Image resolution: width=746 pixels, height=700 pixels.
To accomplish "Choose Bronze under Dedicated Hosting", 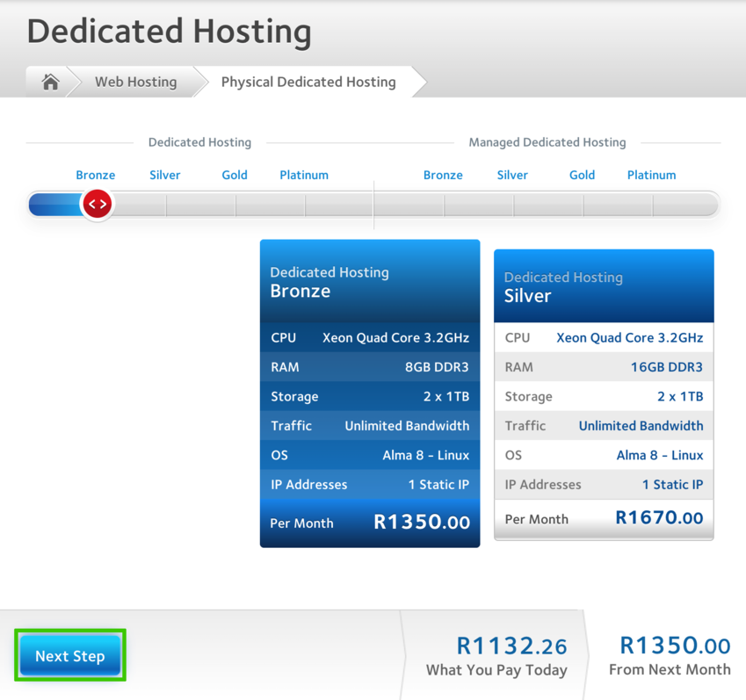I will pyautogui.click(x=95, y=175).
